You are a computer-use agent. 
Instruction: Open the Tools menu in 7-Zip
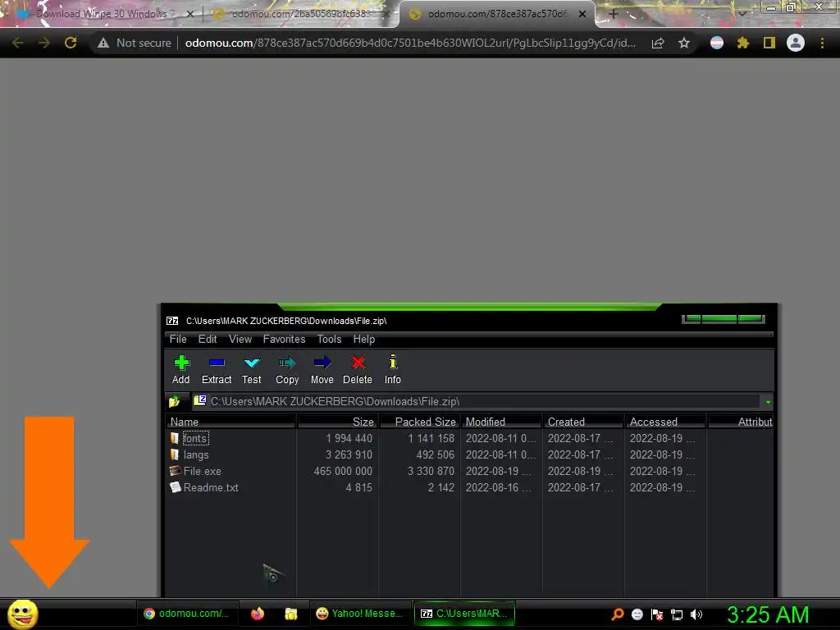click(329, 339)
